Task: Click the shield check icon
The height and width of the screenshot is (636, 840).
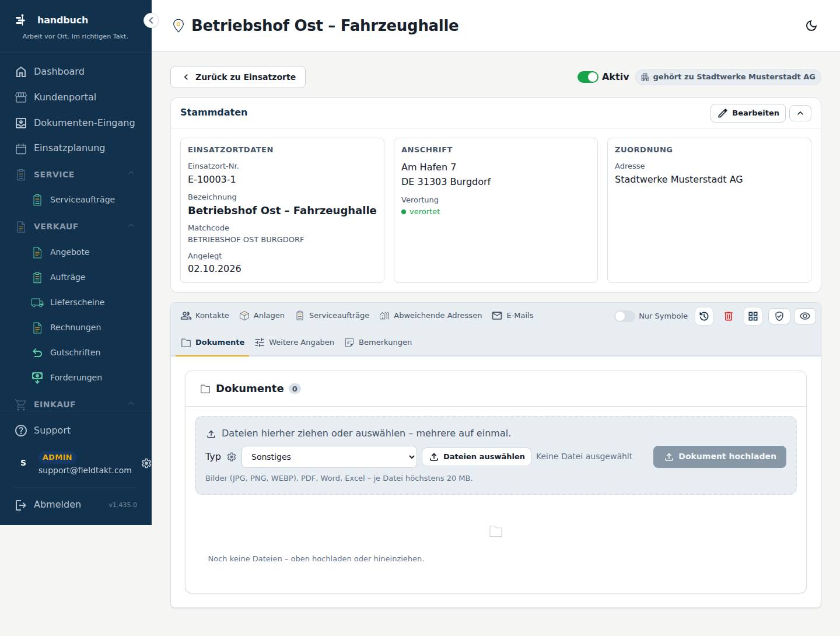Action: (779, 316)
